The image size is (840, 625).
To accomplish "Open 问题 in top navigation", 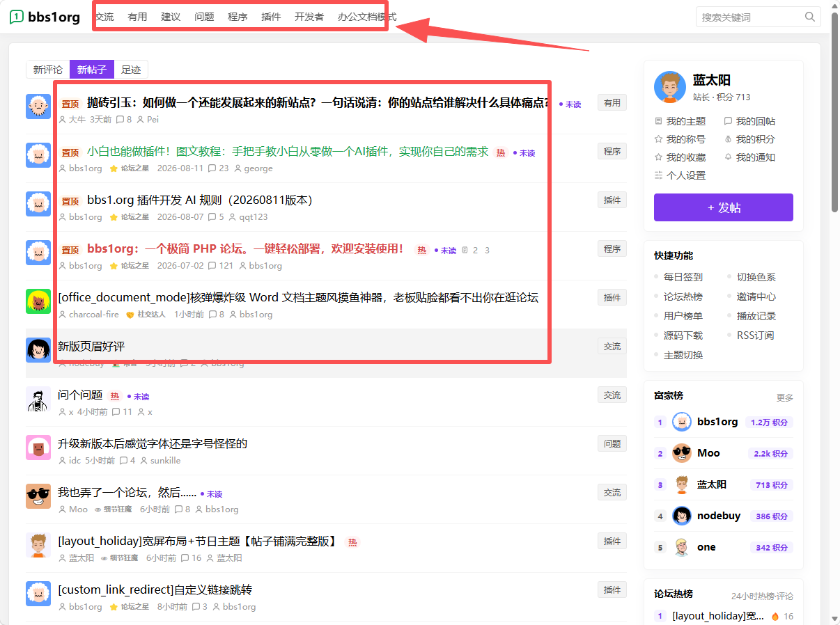I will point(204,17).
